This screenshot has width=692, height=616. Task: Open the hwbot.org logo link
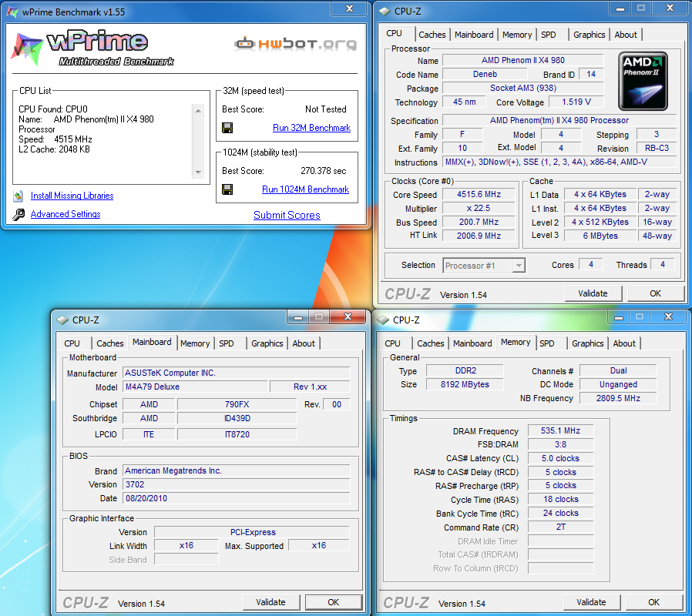click(295, 44)
